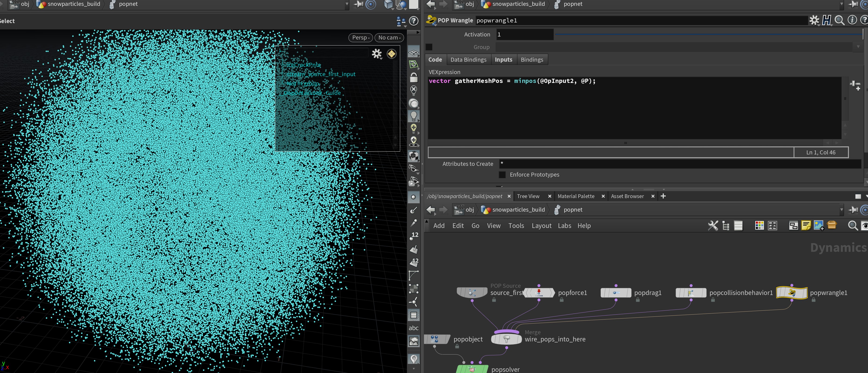868x373 pixels.
Task: Click the viewport lock selection padlock icon
Action: coord(414,78)
